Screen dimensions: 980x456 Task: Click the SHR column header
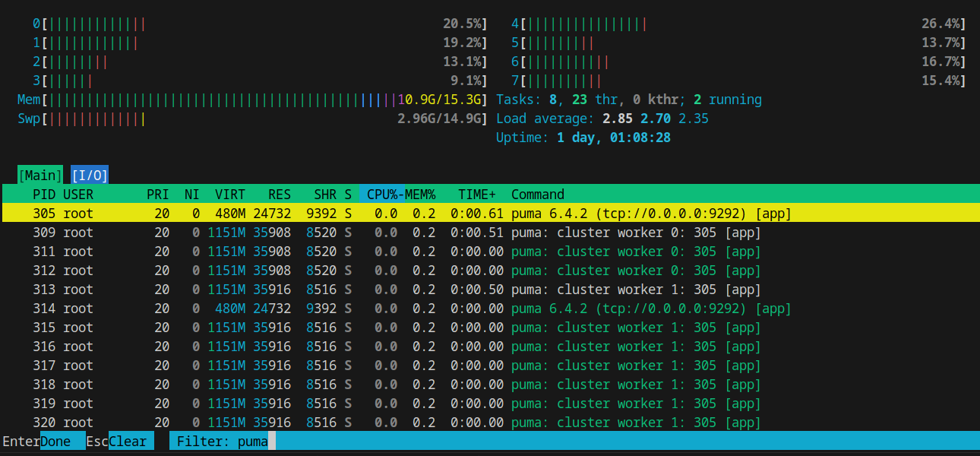(325, 195)
